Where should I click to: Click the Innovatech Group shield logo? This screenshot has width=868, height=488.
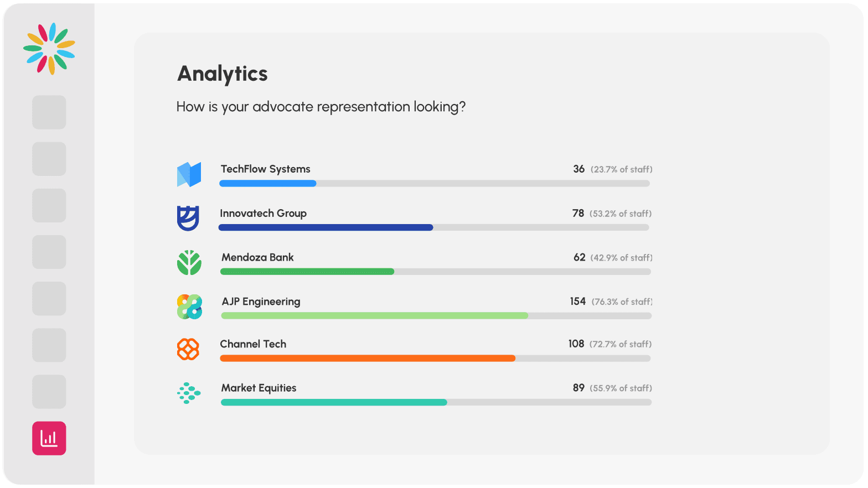pyautogui.click(x=188, y=218)
